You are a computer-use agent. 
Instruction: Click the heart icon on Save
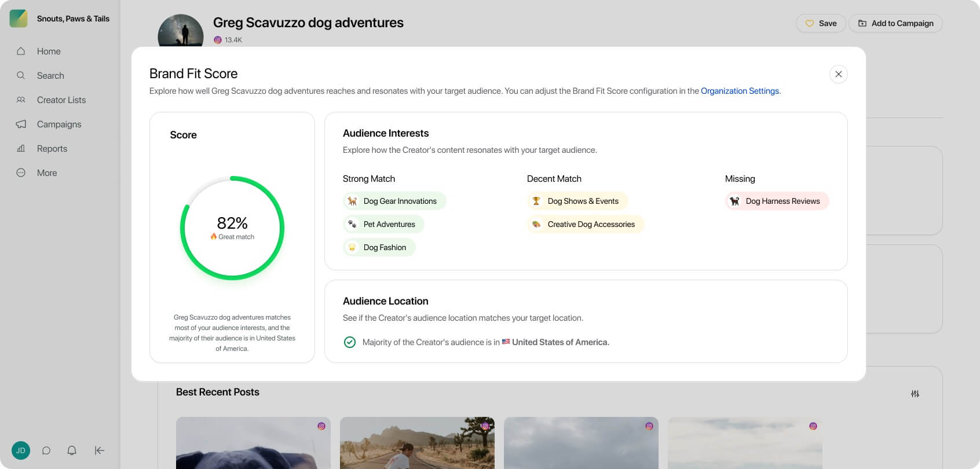[810, 23]
